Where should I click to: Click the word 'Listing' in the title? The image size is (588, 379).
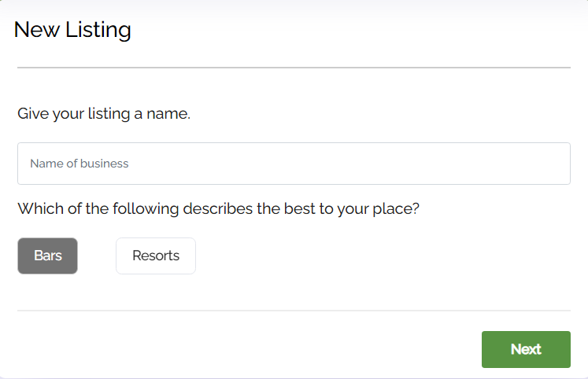[99, 30]
